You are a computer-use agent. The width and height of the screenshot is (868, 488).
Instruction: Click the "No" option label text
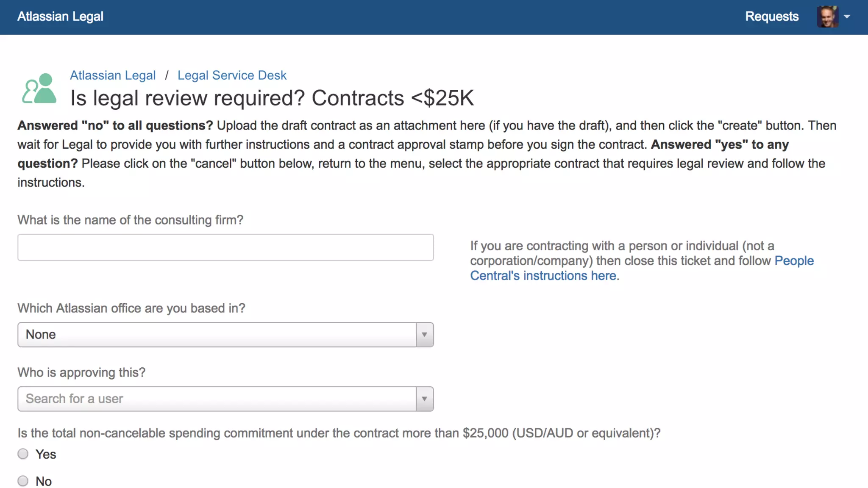click(x=44, y=481)
